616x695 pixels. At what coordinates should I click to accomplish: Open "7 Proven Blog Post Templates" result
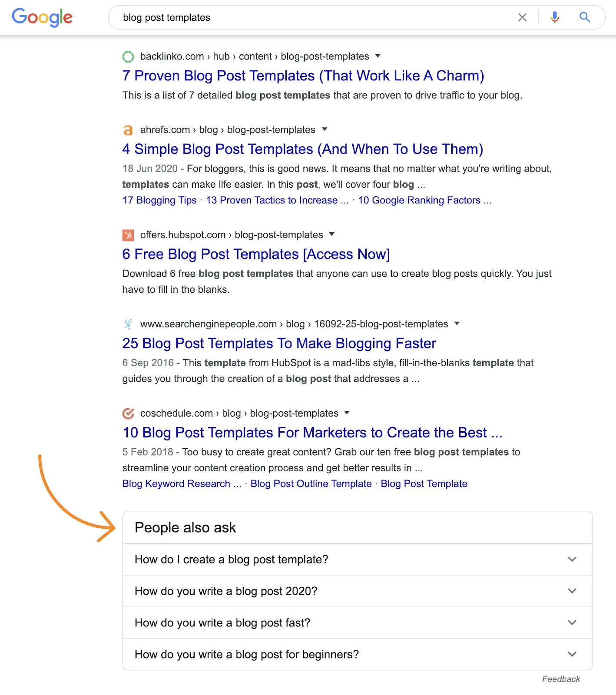tap(303, 76)
